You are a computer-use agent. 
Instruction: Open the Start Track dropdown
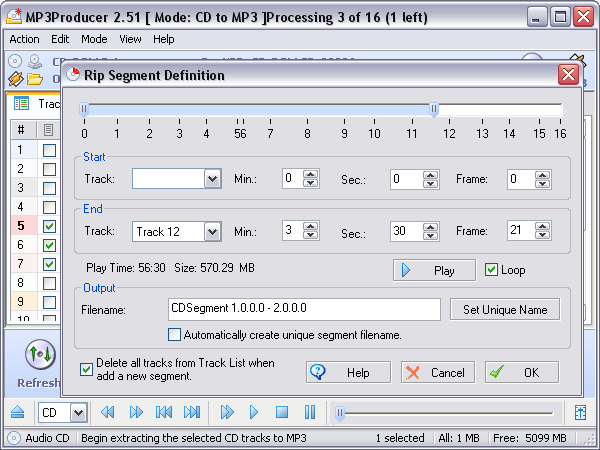click(212, 179)
